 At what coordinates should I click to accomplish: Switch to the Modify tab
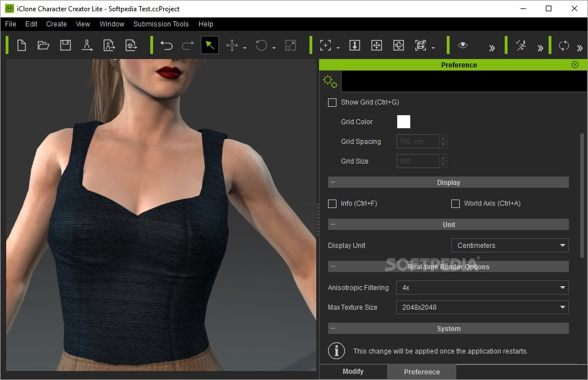(353, 372)
